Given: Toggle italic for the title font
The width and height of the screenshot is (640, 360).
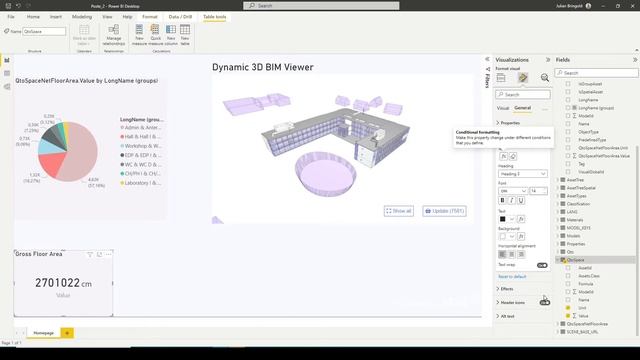Looking at the screenshot, I should tap(512, 200).
